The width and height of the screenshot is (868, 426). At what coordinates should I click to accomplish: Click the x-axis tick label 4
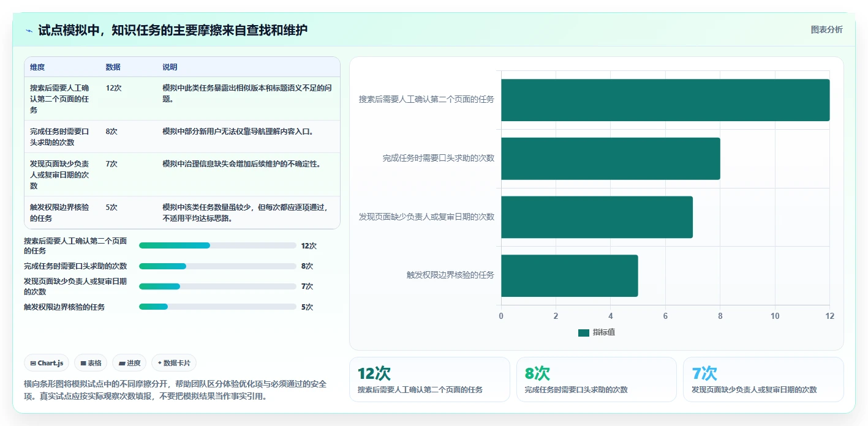point(611,316)
